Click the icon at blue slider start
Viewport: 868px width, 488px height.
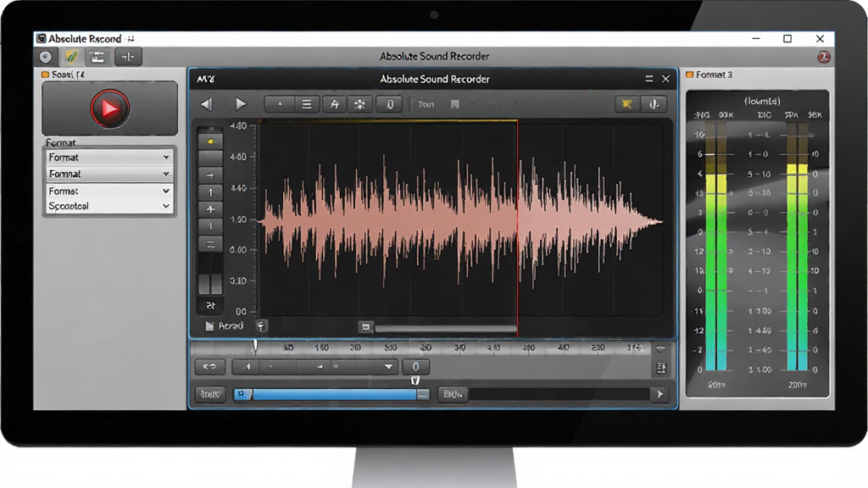click(242, 395)
